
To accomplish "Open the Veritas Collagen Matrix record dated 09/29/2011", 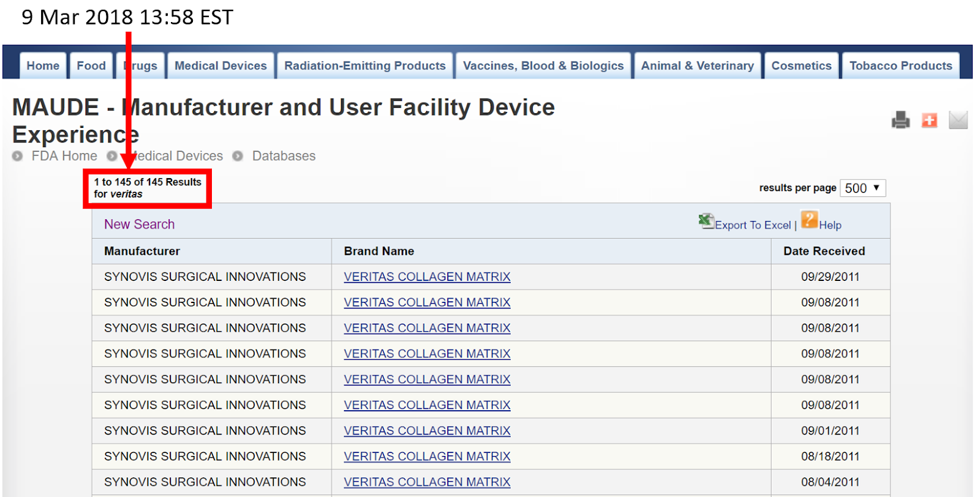I will [x=427, y=277].
